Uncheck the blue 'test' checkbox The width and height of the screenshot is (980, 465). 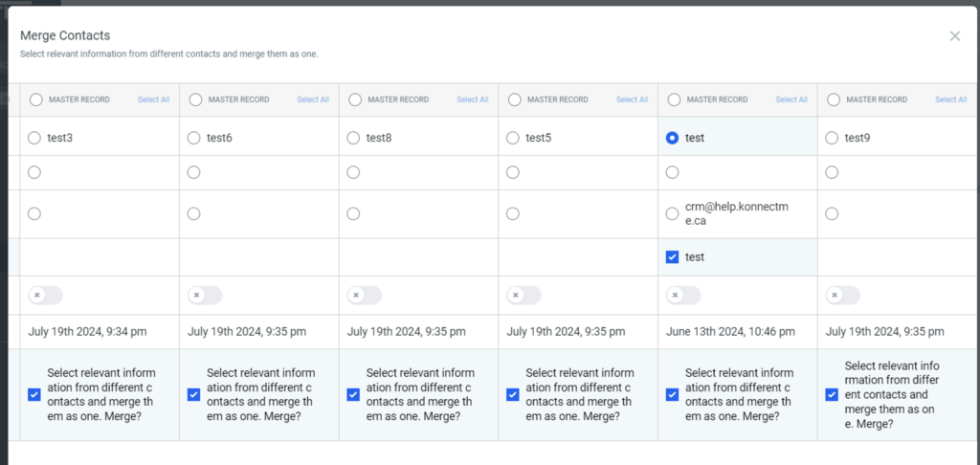(x=673, y=256)
